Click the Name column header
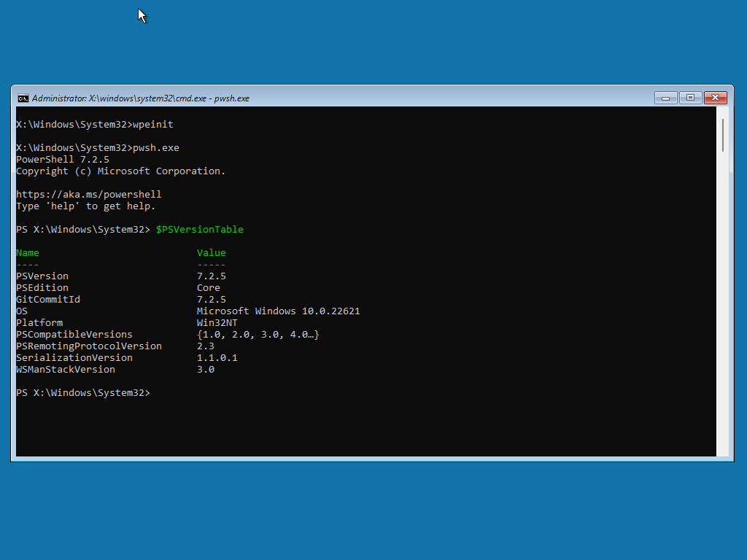This screenshot has width=747, height=560. click(28, 253)
